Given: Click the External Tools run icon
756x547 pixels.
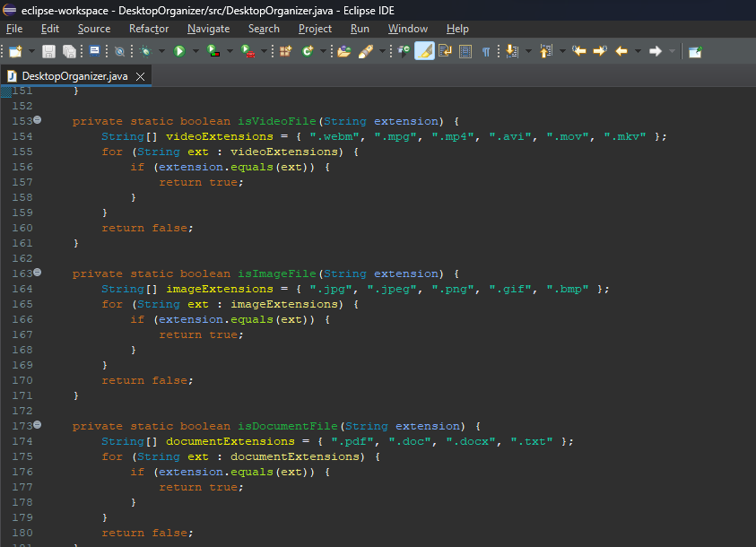Looking at the screenshot, I should pos(248,51).
